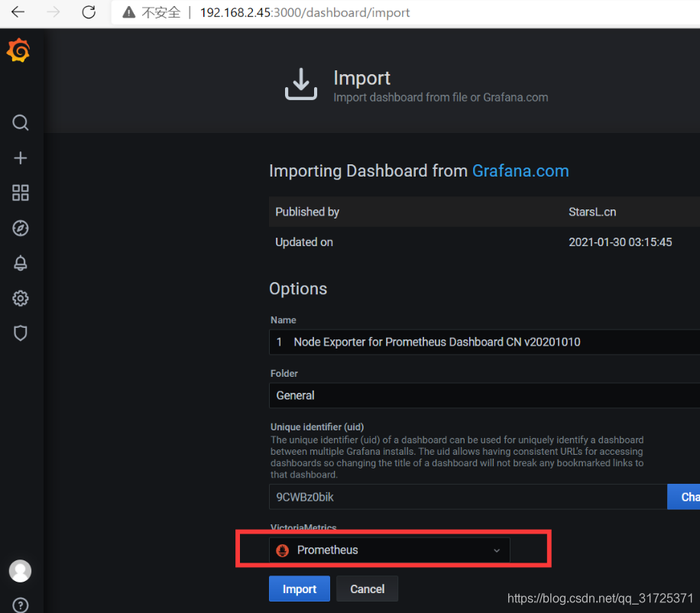Click the Published by label

[307, 212]
